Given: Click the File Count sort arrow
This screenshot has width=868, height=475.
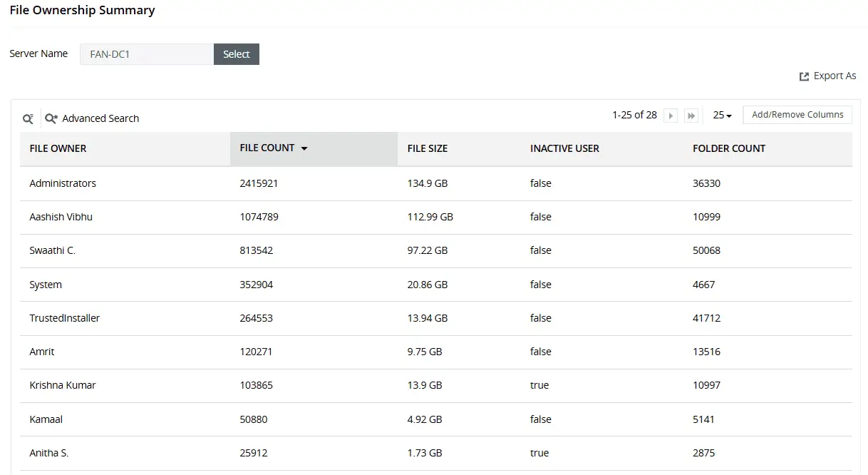Looking at the screenshot, I should (x=304, y=148).
